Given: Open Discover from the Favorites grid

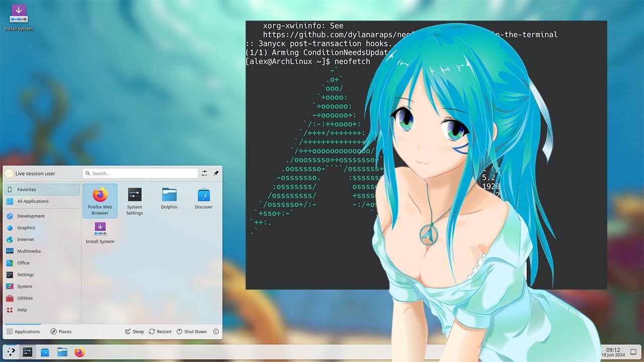Looking at the screenshot, I should pyautogui.click(x=203, y=198).
